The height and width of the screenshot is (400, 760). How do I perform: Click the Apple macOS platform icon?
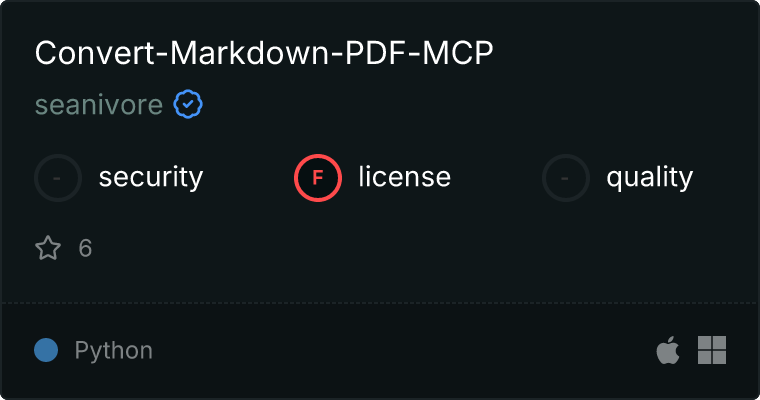pos(668,350)
